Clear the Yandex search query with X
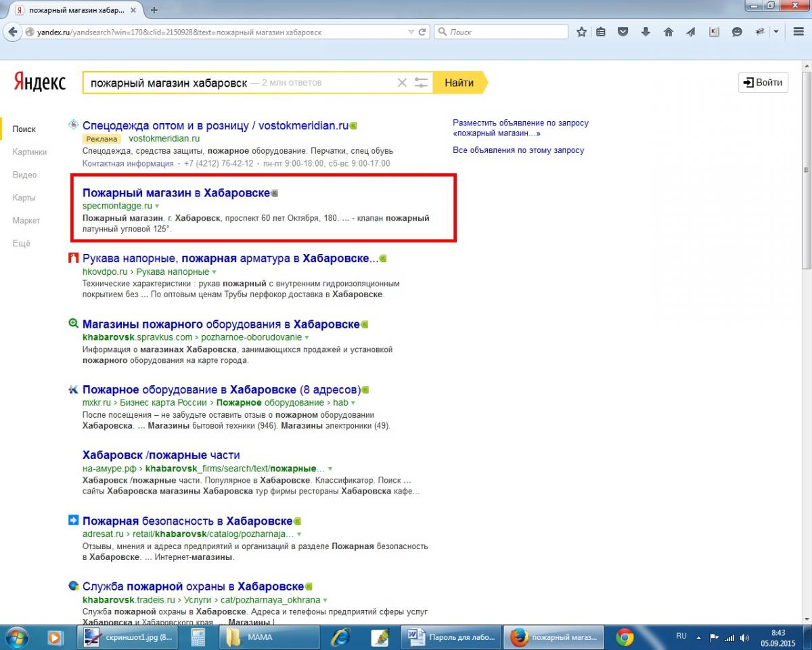The width and height of the screenshot is (812, 650). pyautogui.click(x=402, y=83)
